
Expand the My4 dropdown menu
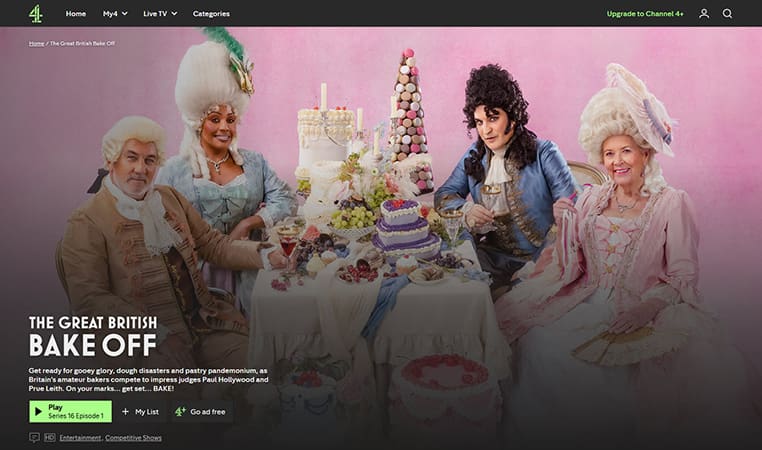[x=115, y=14]
